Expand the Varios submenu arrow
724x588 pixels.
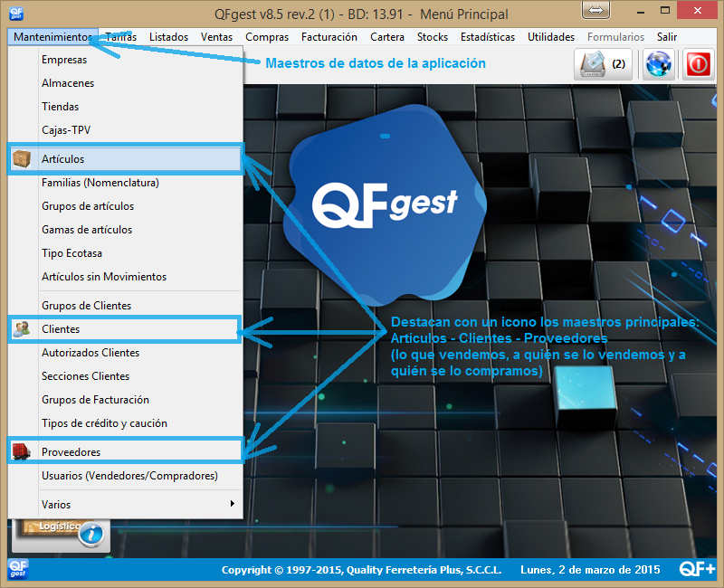(233, 504)
